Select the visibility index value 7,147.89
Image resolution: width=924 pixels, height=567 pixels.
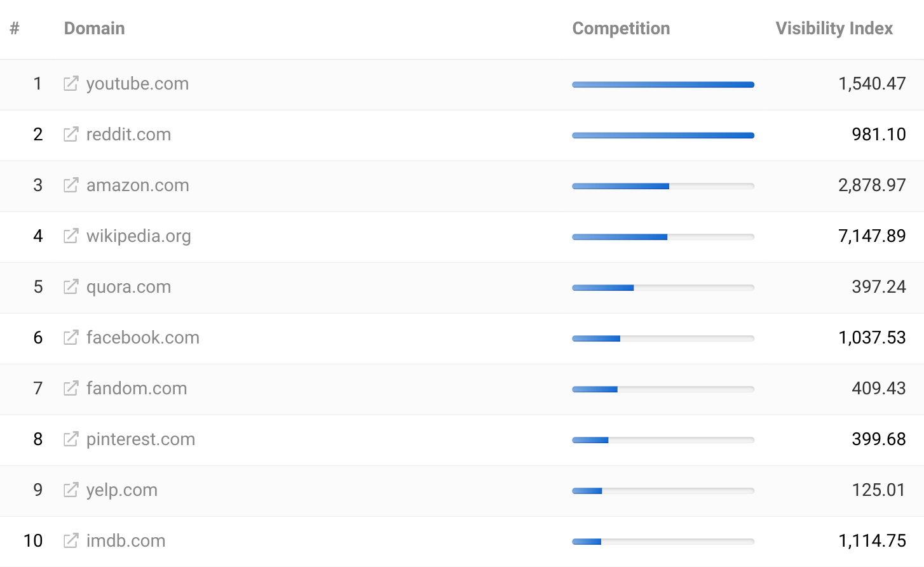click(x=873, y=236)
